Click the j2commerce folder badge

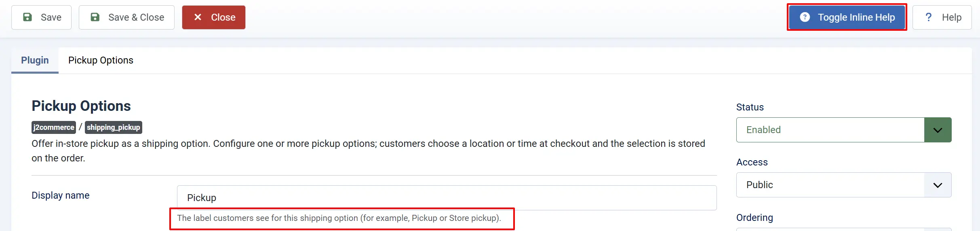click(54, 127)
